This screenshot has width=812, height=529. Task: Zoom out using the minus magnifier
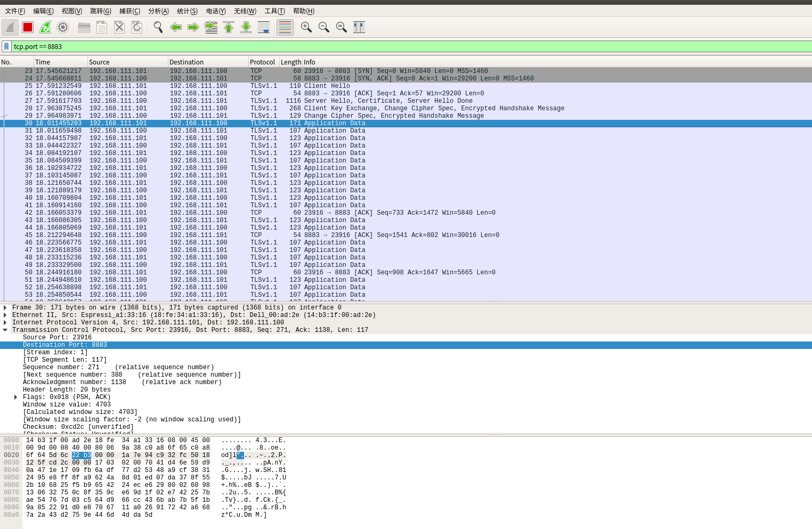(x=323, y=27)
